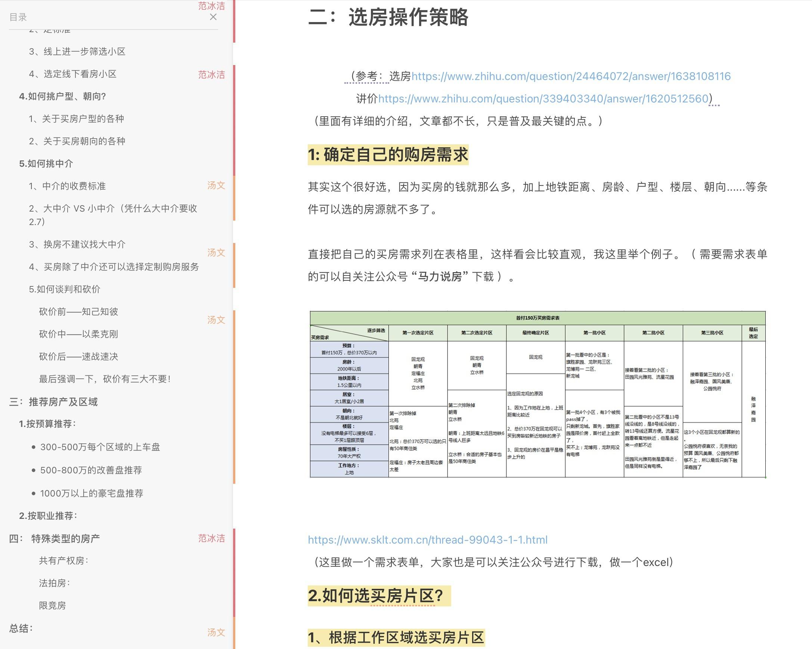Select 换房不建议找大中介 outline item
Viewport: 812px width, 649px height.
click(77, 244)
